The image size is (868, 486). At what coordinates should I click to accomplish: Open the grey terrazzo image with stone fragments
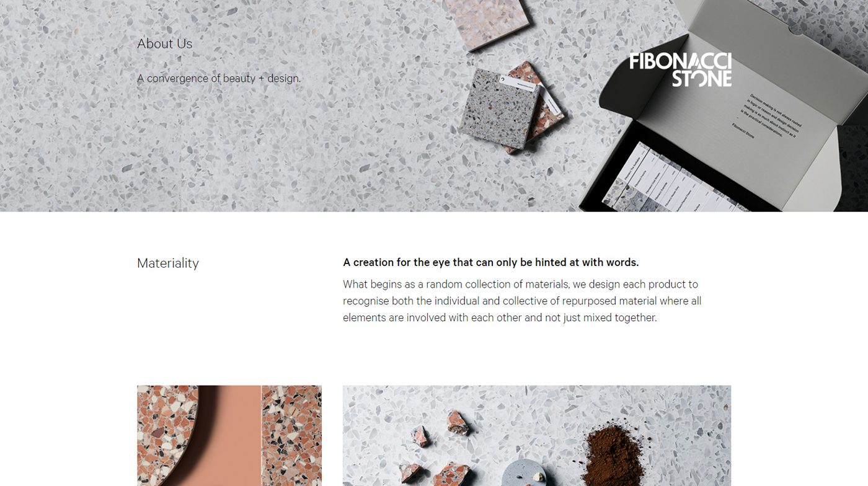[x=537, y=436]
